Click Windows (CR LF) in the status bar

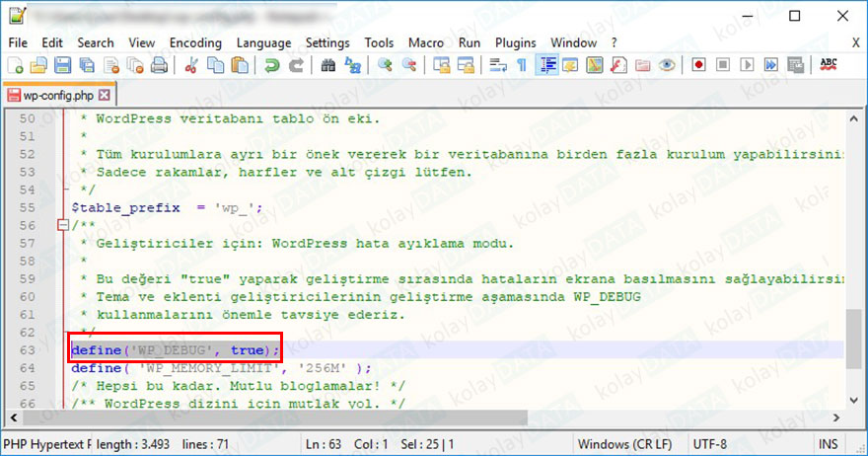click(x=625, y=444)
